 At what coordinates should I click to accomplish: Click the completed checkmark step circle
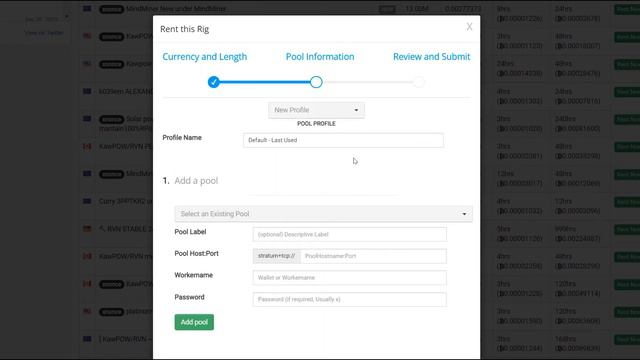click(x=213, y=82)
